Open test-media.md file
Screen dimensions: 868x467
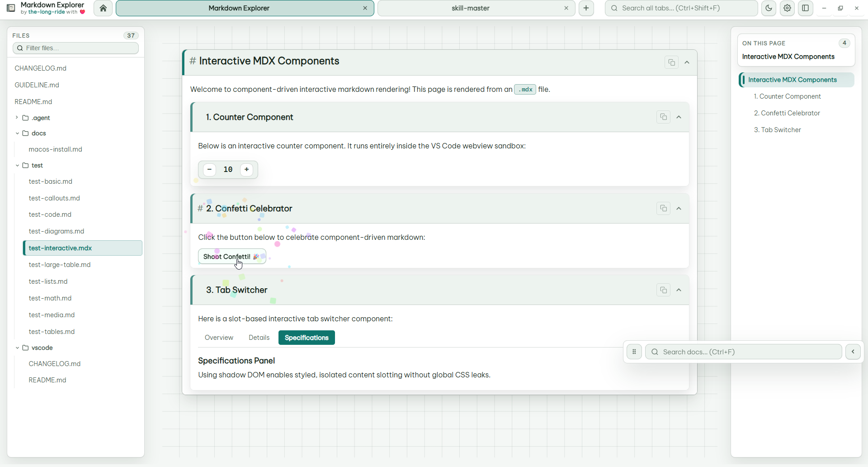pos(52,315)
